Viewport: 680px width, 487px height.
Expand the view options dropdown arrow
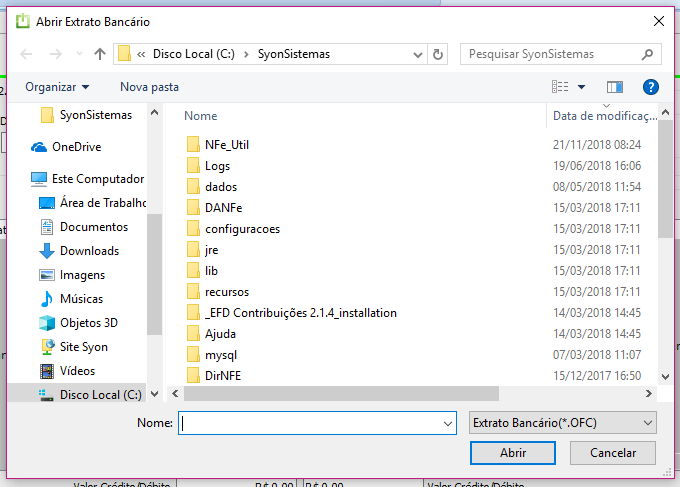click(x=582, y=87)
